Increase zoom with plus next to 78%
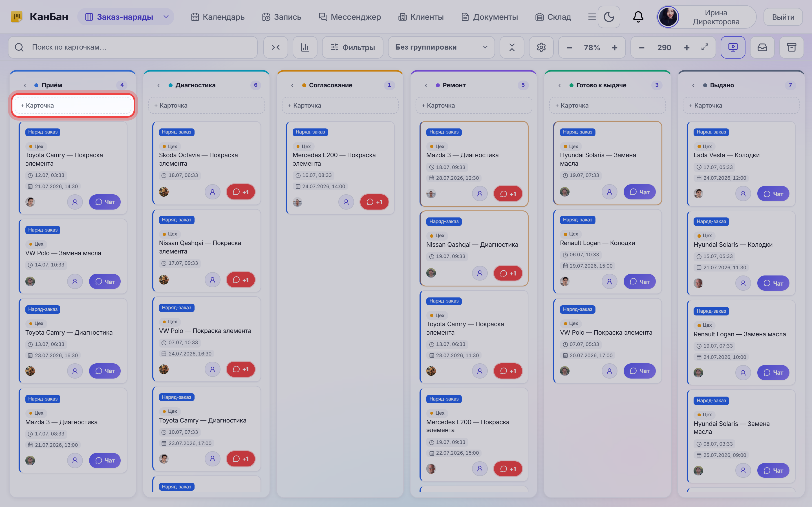This screenshot has width=812, height=507. tap(614, 48)
